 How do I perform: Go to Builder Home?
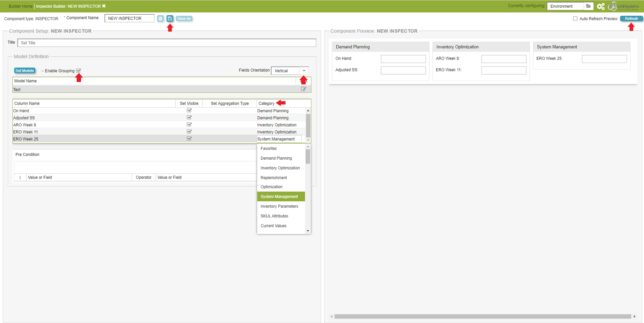(21, 6)
